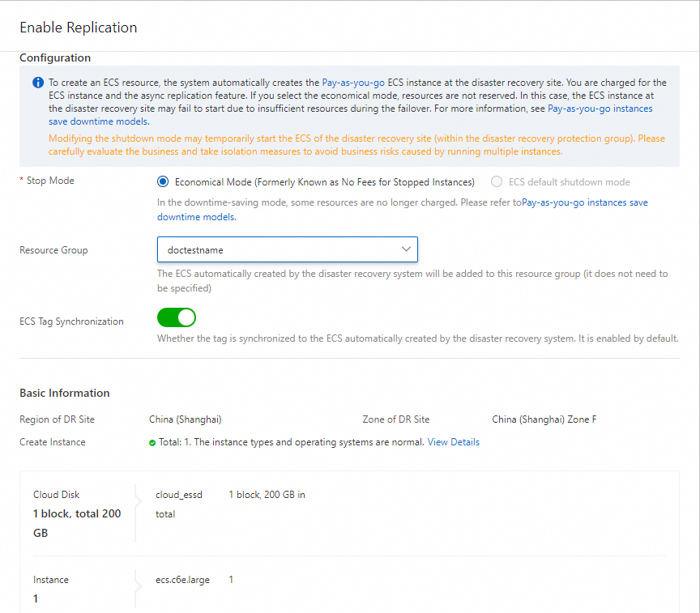Image resolution: width=700 pixels, height=613 pixels.
Task: Click the Resource Group dropdown chevron
Action: pyautogui.click(x=406, y=249)
